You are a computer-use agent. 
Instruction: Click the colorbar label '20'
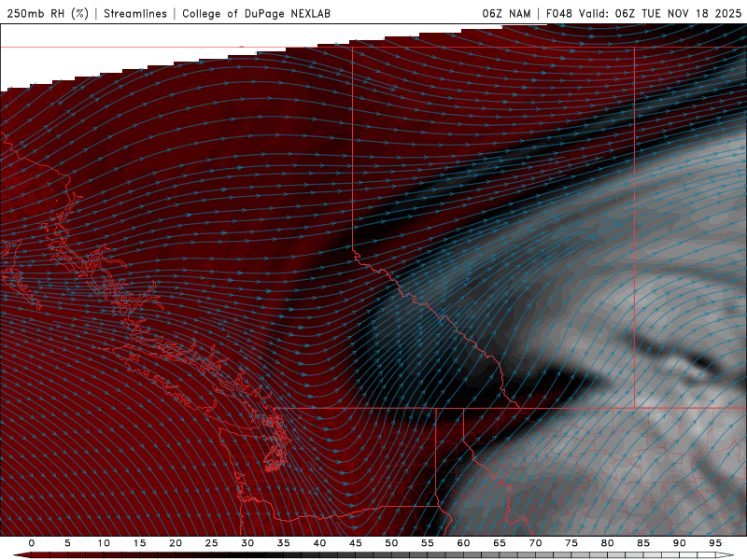click(176, 543)
